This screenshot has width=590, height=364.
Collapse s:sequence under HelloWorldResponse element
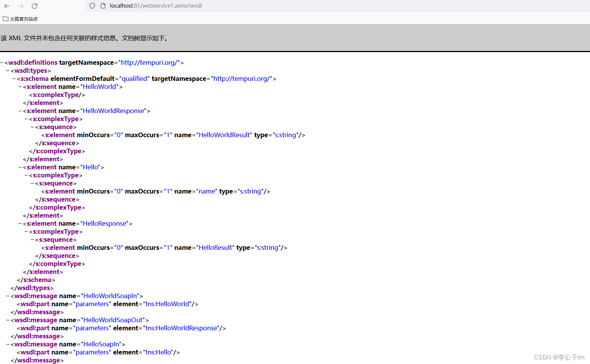coord(33,127)
